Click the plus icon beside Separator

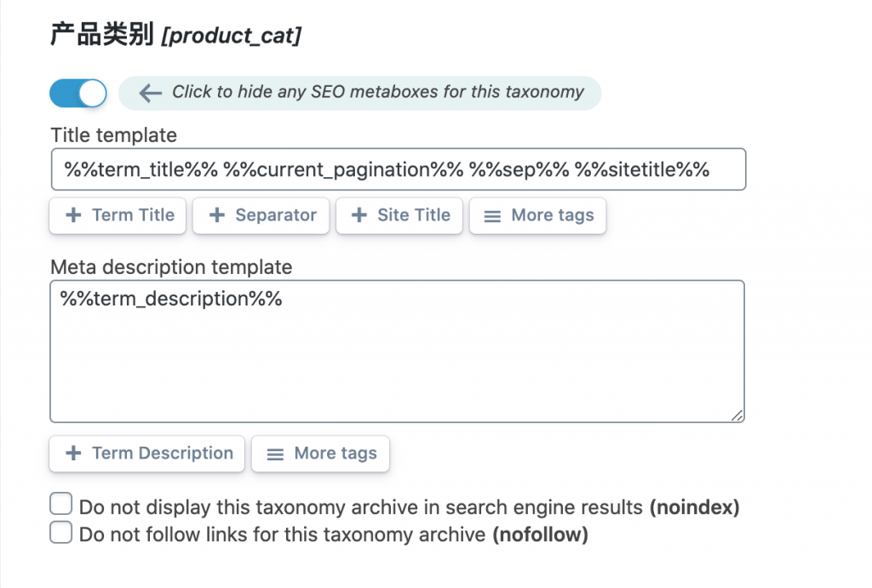[217, 216]
